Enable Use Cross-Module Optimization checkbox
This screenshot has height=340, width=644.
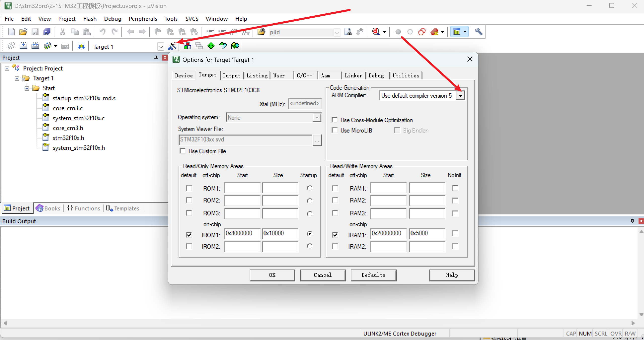click(x=335, y=120)
